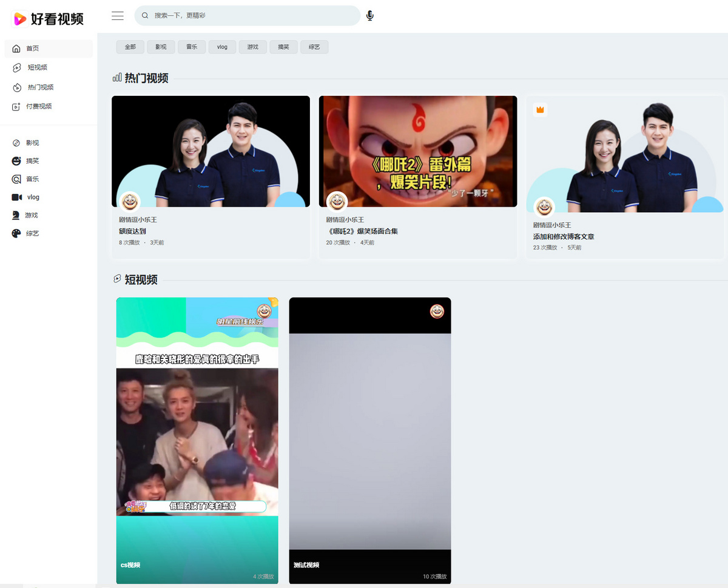The width and height of the screenshot is (728, 588).
Task: Go to 首页 in sidebar
Action: (33, 48)
